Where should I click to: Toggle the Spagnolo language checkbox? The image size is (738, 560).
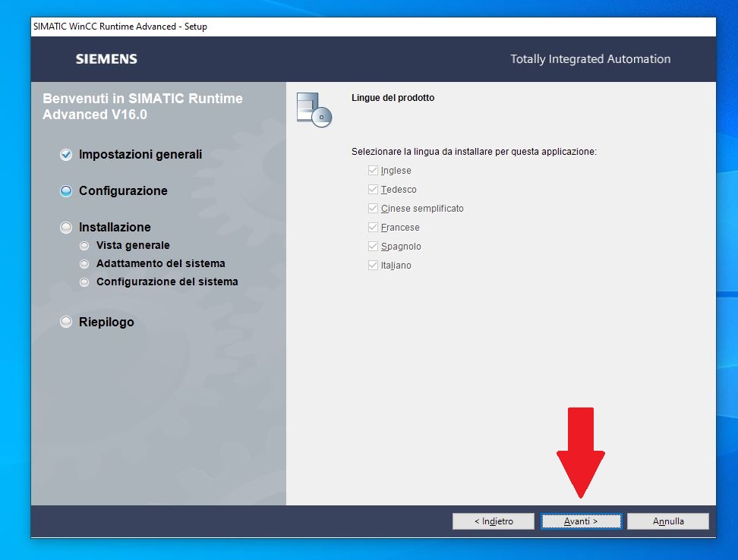point(374,246)
